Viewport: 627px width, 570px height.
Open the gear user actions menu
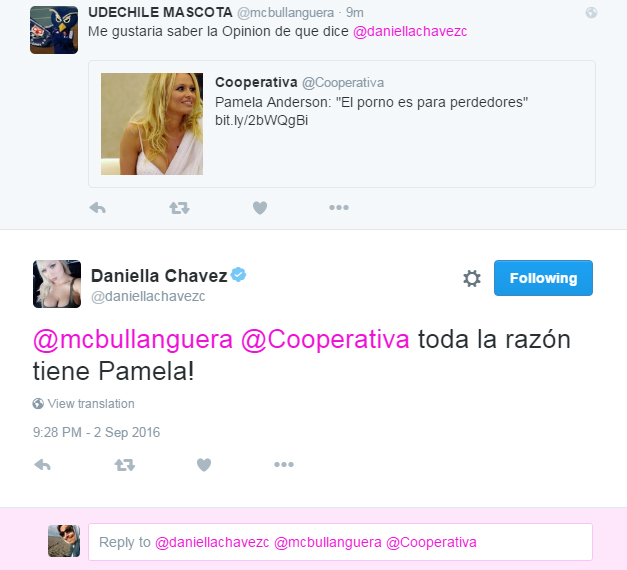tap(472, 278)
